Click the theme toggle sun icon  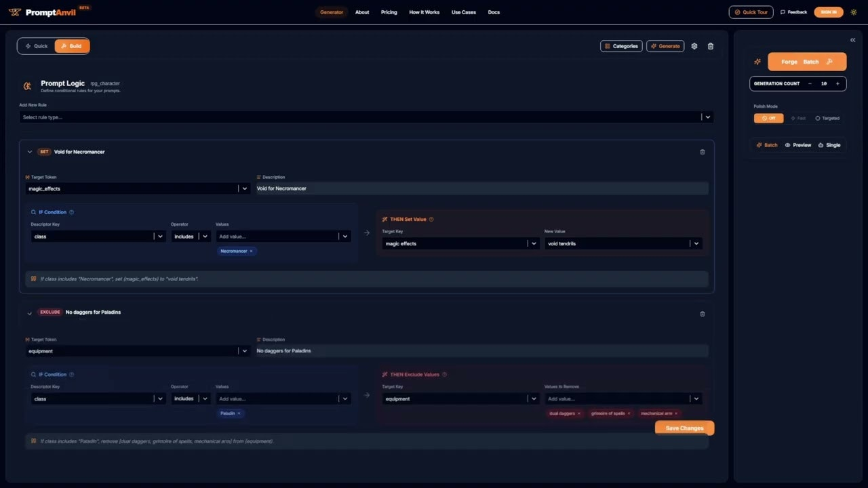pyautogui.click(x=854, y=12)
